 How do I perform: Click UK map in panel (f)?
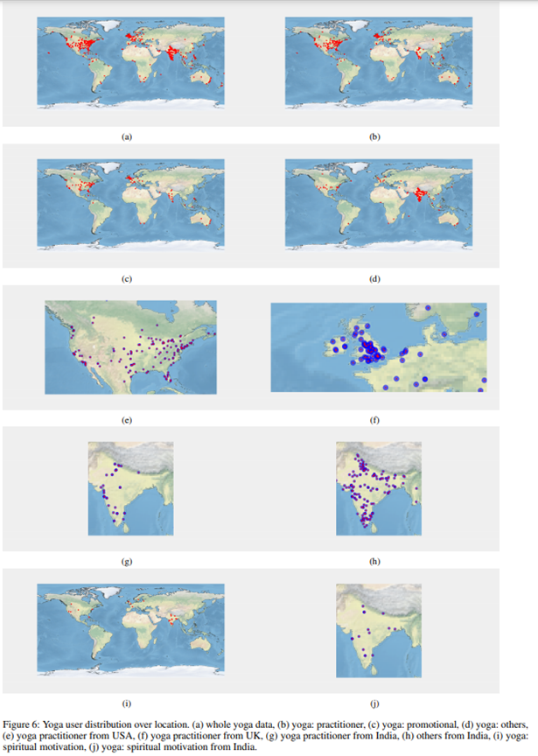tap(379, 347)
